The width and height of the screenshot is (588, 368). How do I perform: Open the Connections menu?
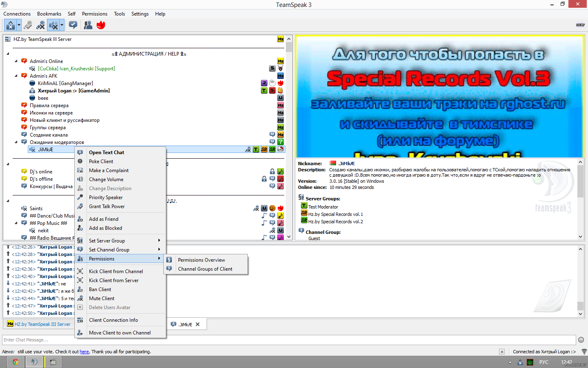(x=17, y=14)
